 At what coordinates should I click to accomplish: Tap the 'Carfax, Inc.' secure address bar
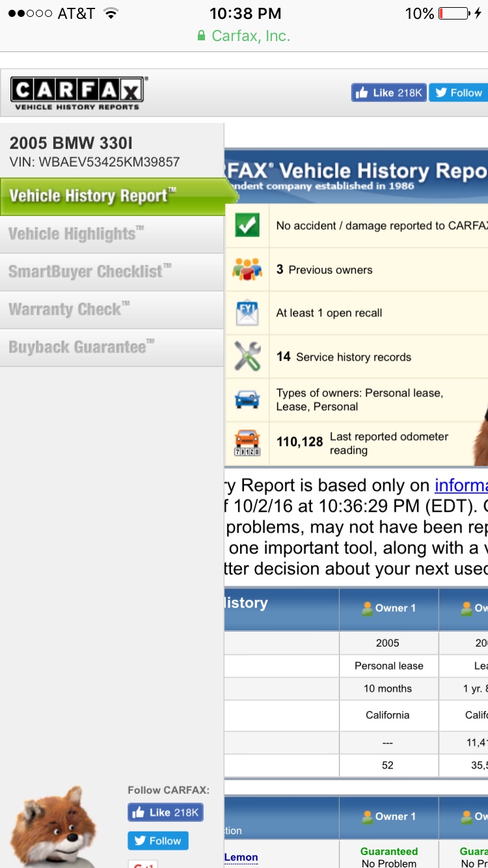click(x=244, y=36)
